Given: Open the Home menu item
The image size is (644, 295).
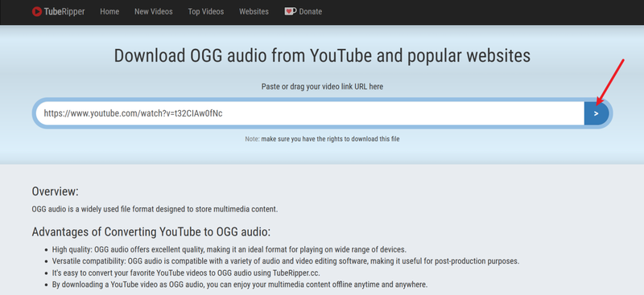Looking at the screenshot, I should click(109, 11).
